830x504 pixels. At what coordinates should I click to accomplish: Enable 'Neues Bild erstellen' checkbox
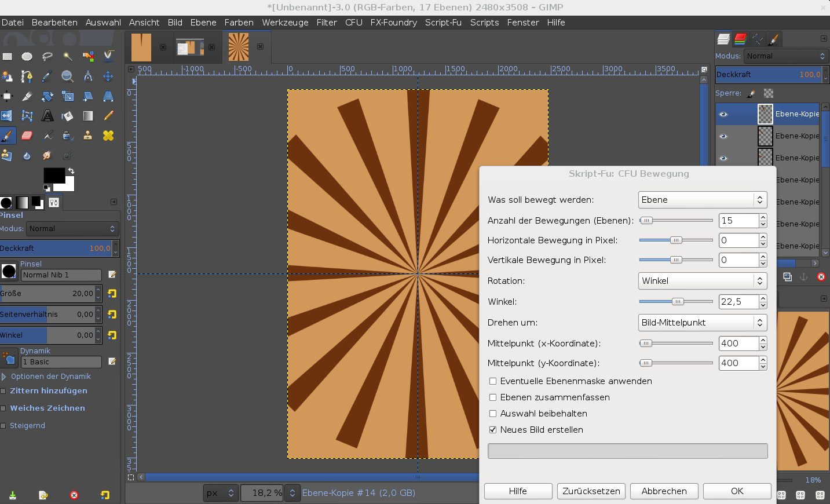[x=493, y=430]
